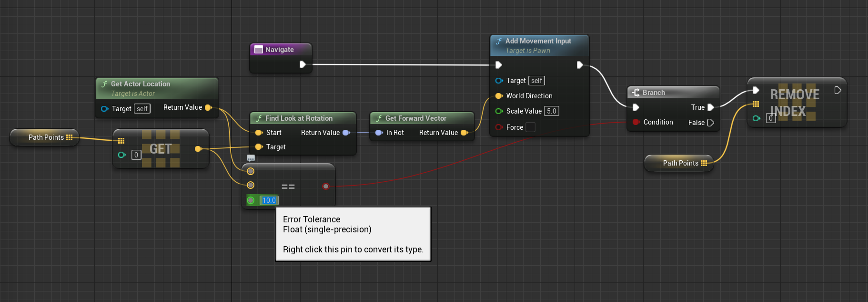Click Get Forward Vector In Rot pin
Image resolution: width=868 pixels, height=302 pixels.
[379, 133]
